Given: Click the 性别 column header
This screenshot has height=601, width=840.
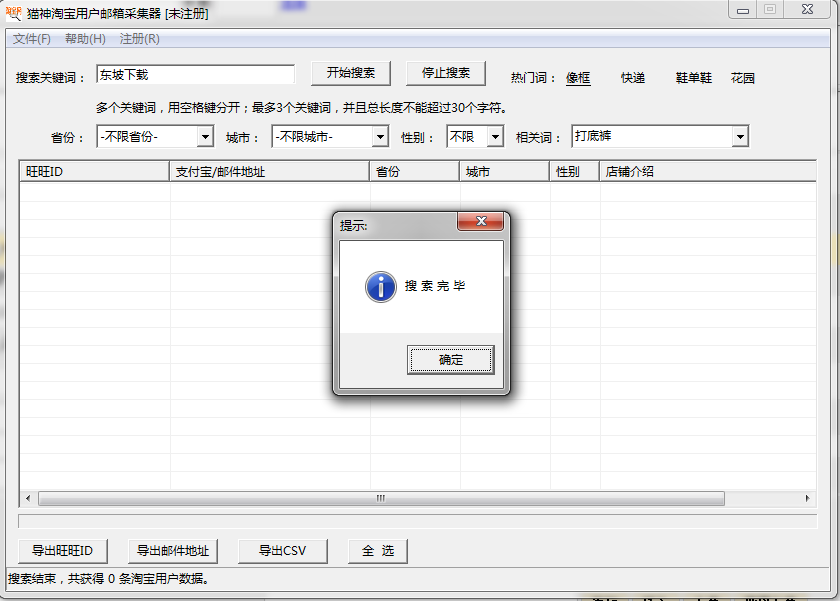Looking at the screenshot, I should (574, 172).
